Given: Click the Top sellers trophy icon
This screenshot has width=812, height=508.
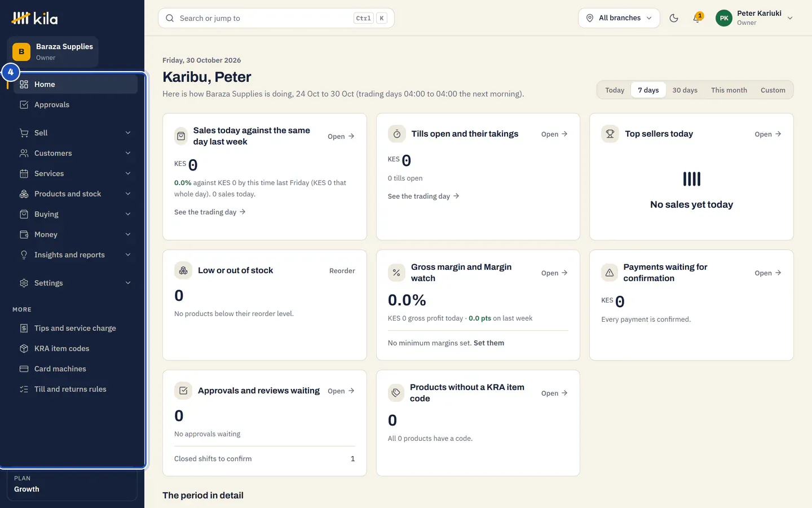Looking at the screenshot, I should (610, 134).
